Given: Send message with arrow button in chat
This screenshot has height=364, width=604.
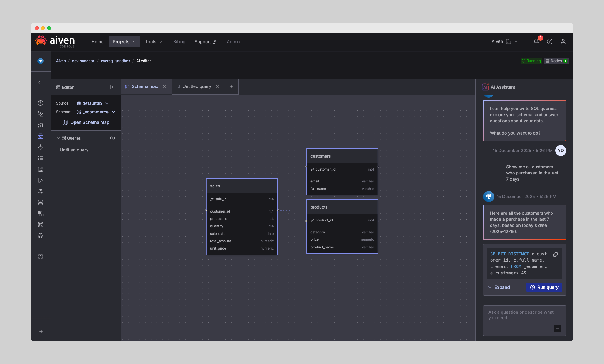Looking at the screenshot, I should 557,328.
